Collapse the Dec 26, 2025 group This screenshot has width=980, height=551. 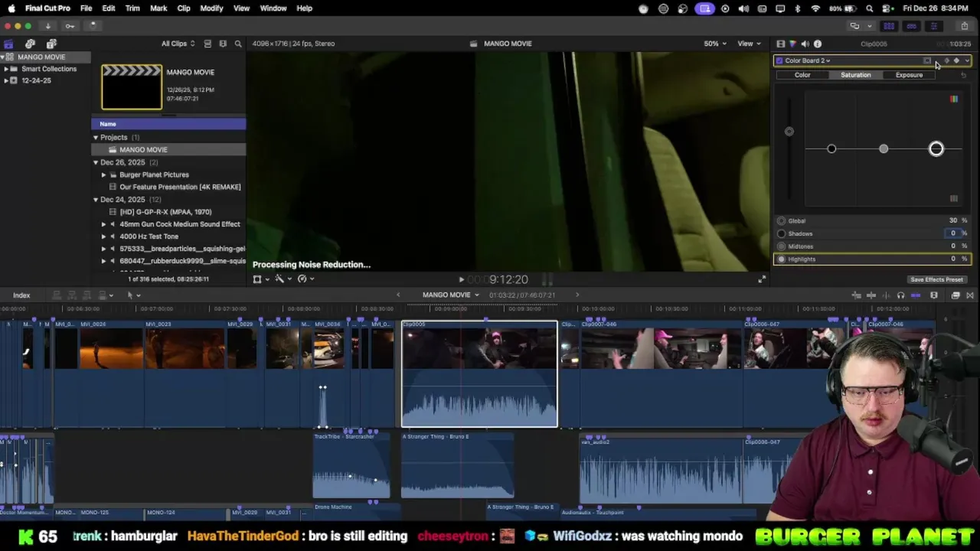coord(96,162)
